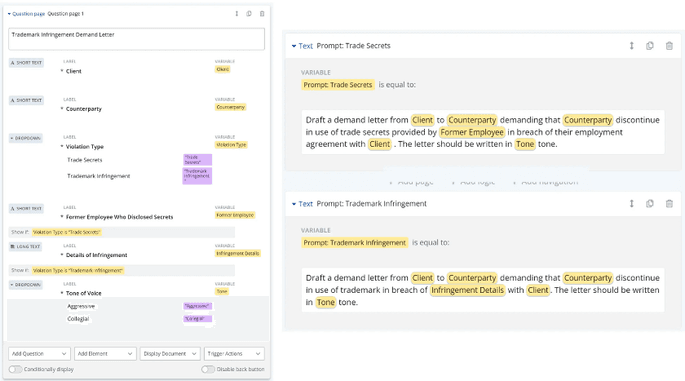Duplicate the Prompt: Trade Secrets text element
Image resolution: width=685 pixels, height=381 pixels.
(x=650, y=45)
